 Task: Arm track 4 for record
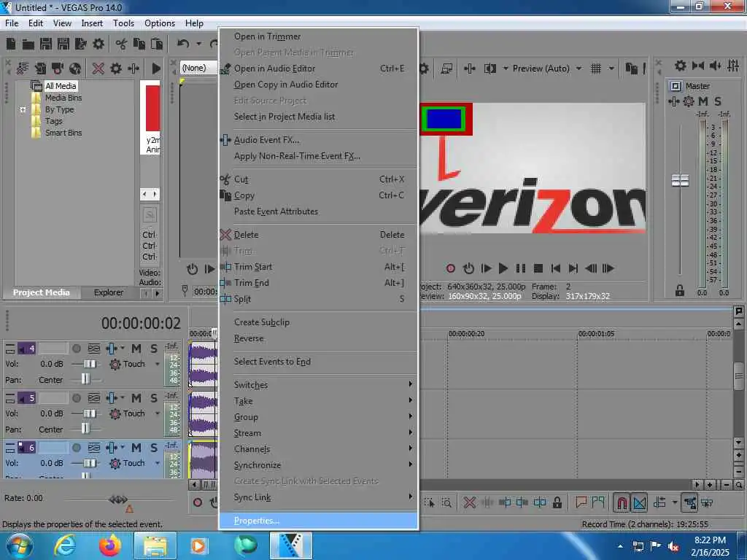pos(76,349)
